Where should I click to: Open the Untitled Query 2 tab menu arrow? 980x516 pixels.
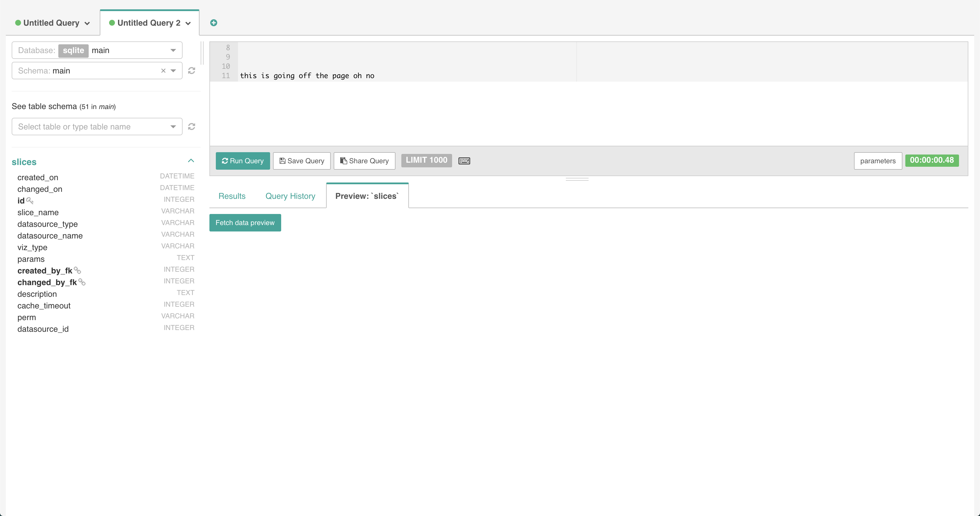click(188, 24)
